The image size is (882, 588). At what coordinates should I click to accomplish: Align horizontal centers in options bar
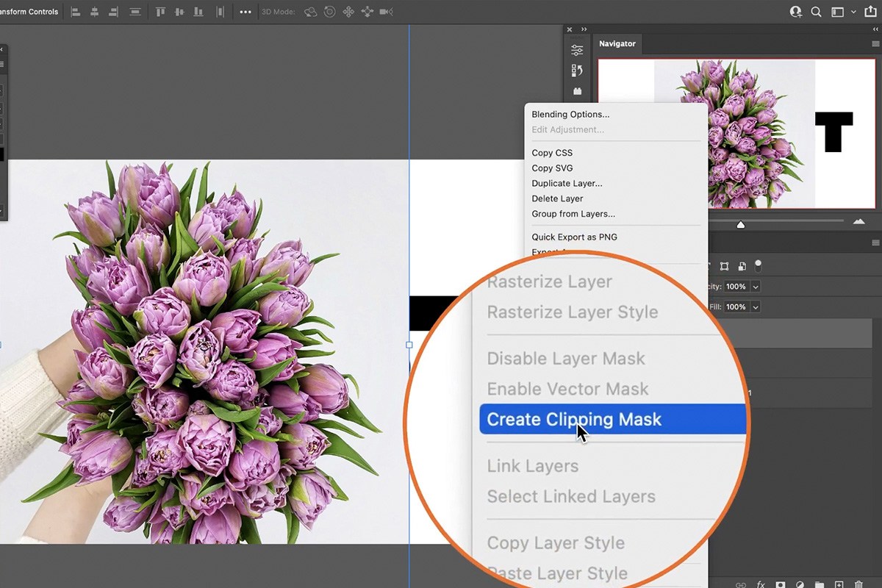[x=94, y=12]
